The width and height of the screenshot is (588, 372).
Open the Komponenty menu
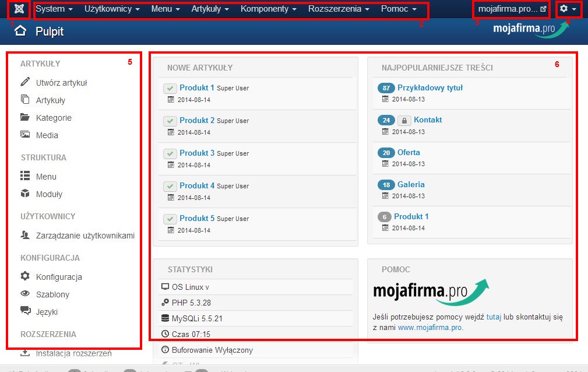[268, 9]
